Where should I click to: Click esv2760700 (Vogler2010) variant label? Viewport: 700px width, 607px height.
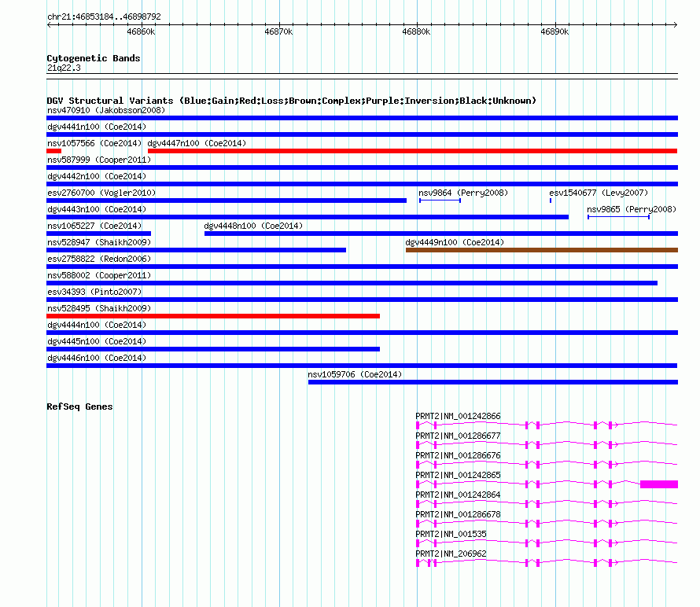tap(101, 193)
